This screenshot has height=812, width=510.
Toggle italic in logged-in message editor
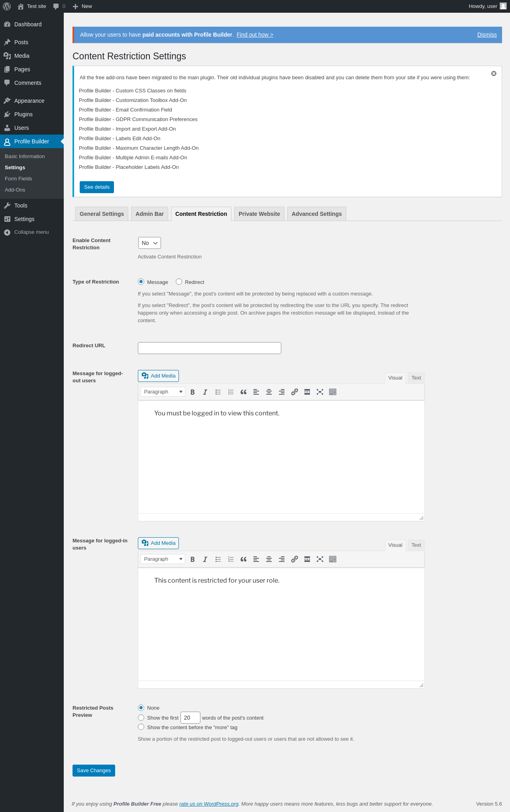[205, 559]
